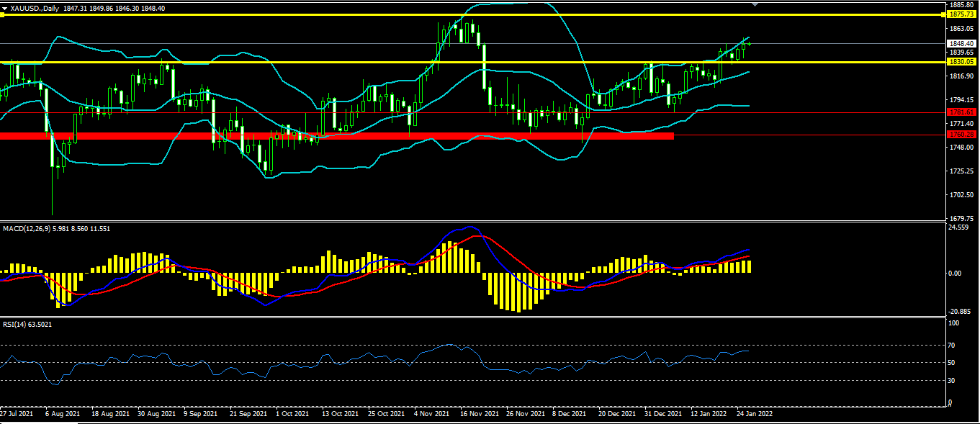Select the thick red support zone rectangle

pos(337,135)
